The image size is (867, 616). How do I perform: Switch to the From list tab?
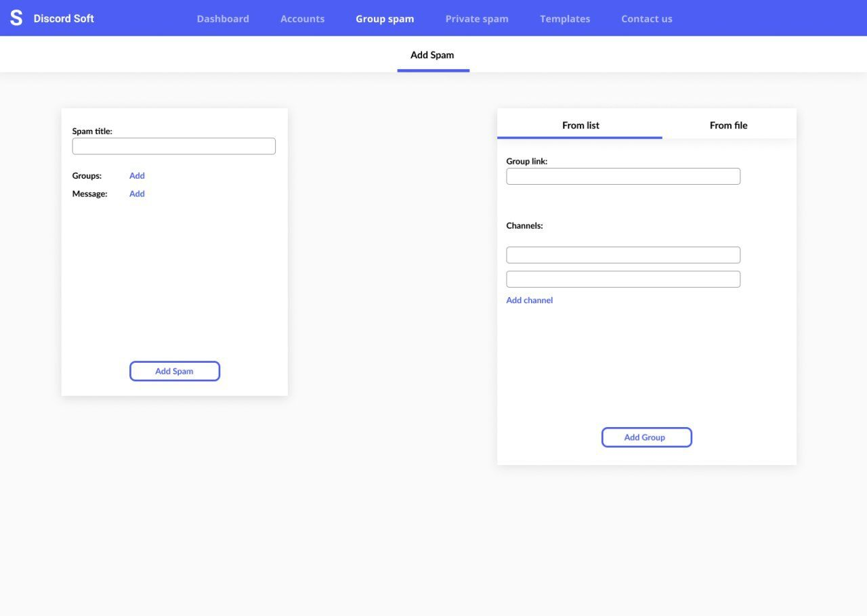click(x=580, y=125)
